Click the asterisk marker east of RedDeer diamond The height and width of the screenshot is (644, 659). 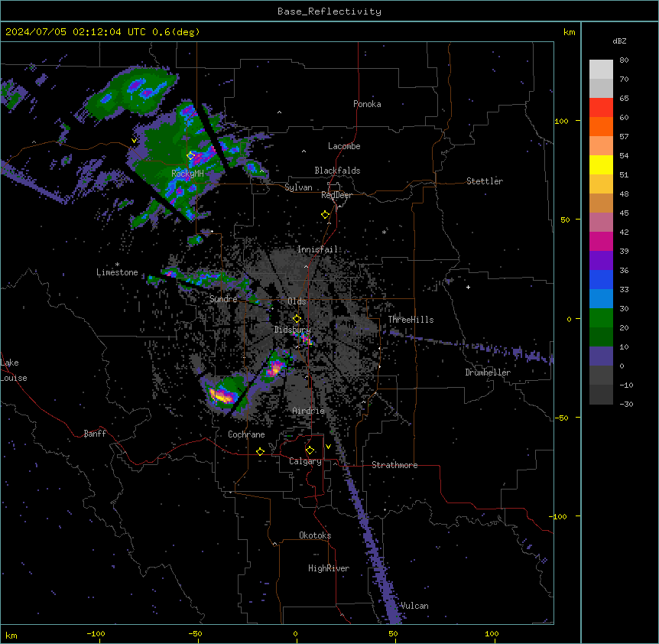click(x=384, y=232)
